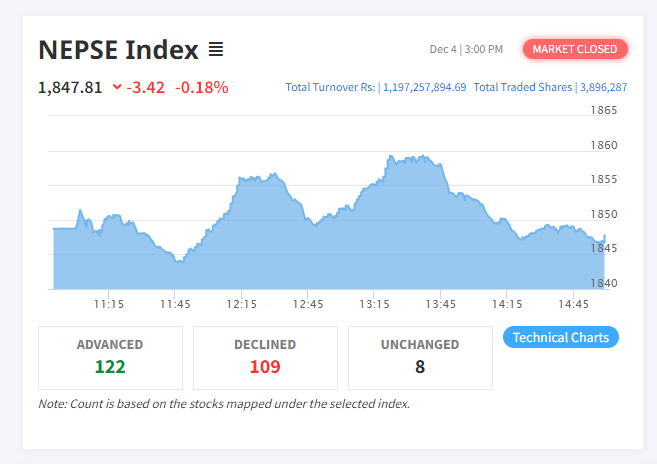This screenshot has height=464, width=657.
Task: Select the UNCHANGED 8 stocks box
Action: pyautogui.click(x=420, y=357)
